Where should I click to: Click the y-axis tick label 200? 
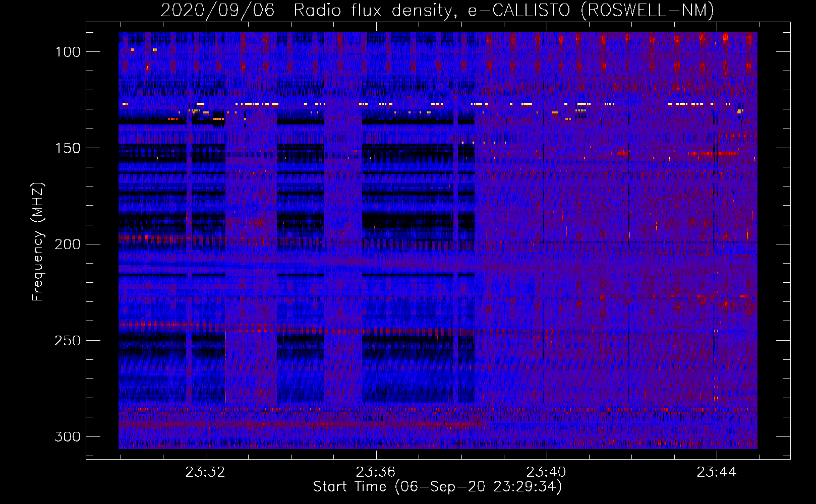click(x=68, y=244)
